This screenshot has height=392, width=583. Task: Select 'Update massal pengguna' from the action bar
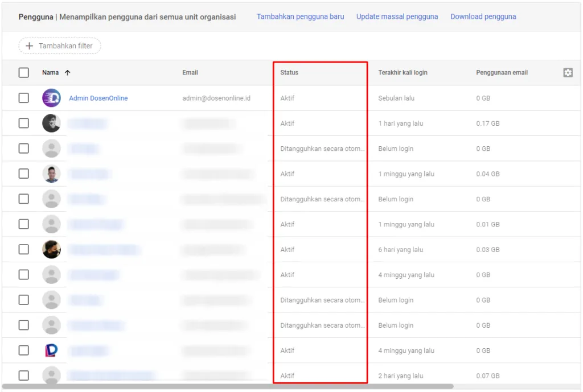point(397,16)
